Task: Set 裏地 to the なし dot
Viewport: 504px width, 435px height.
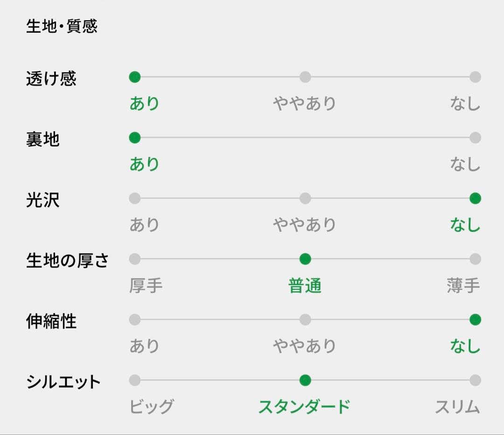Action: tap(475, 138)
